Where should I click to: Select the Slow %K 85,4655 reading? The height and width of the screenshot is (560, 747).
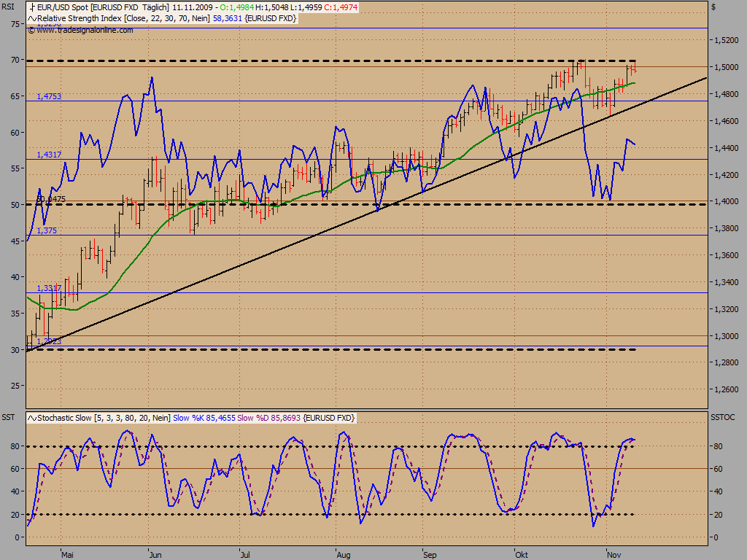click(204, 418)
